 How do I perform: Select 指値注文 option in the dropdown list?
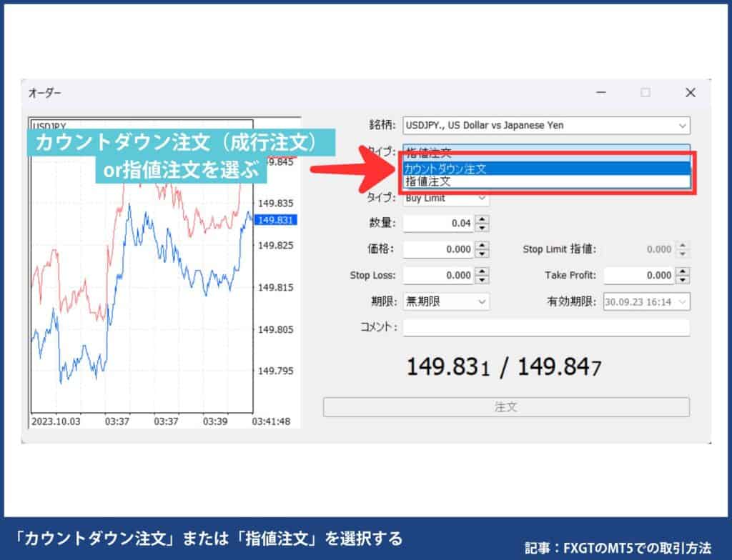pyautogui.click(x=546, y=181)
